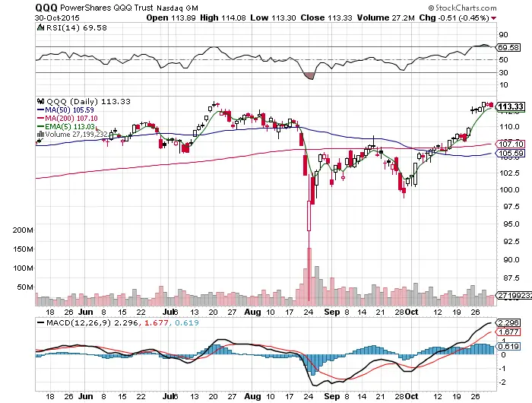The image size is (532, 403).
Task: Click the 100M volume axis label
Action: pos(23,268)
